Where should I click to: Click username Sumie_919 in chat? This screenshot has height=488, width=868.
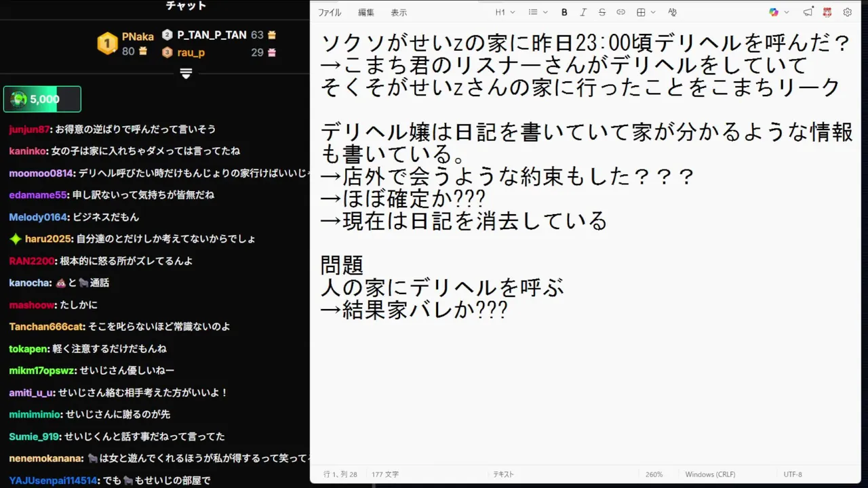click(35, 436)
